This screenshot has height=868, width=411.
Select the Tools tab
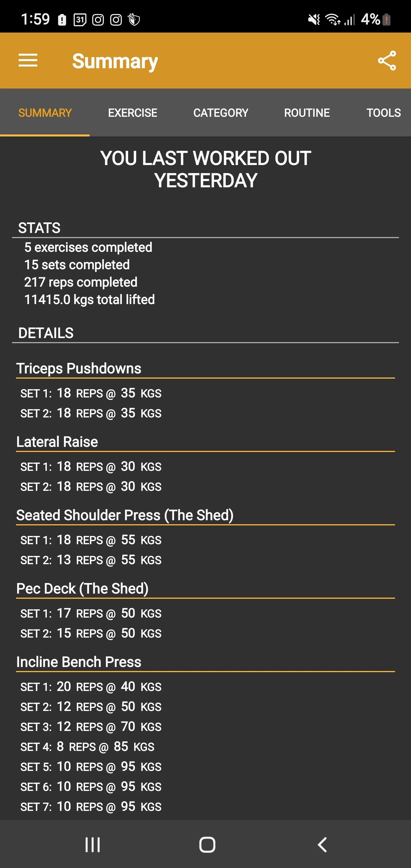pyautogui.click(x=383, y=112)
